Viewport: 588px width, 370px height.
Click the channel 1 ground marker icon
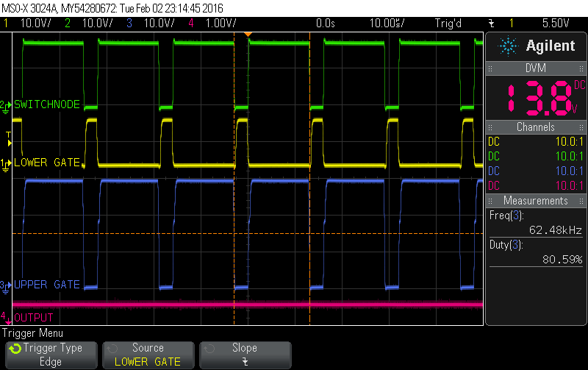[x=5, y=165]
